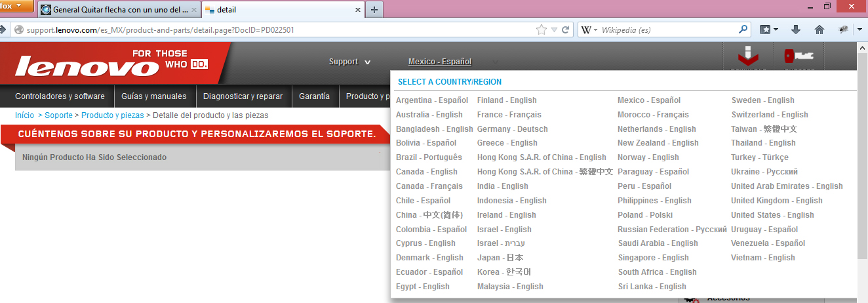
Task: Choose Turkey - Türkçe
Action: [x=760, y=157]
